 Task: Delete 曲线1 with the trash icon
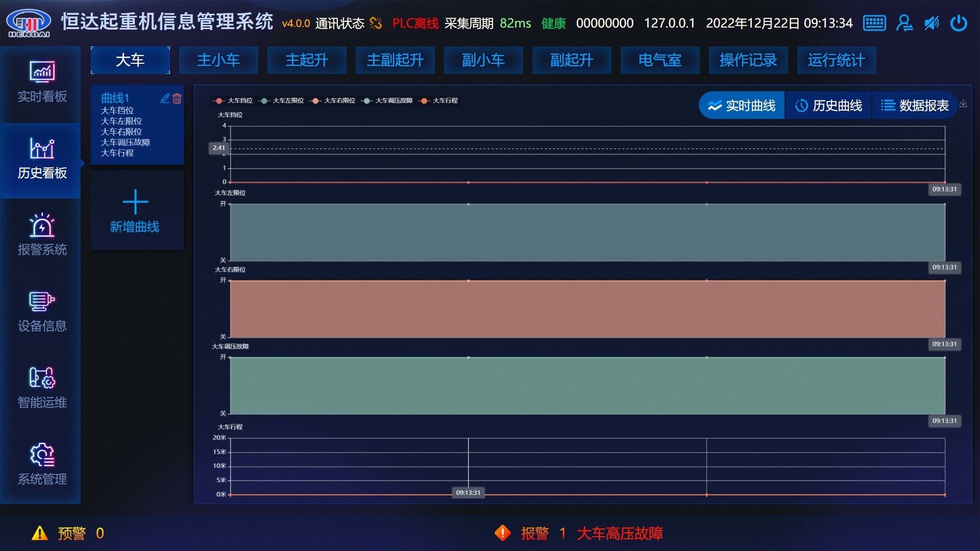click(x=177, y=98)
